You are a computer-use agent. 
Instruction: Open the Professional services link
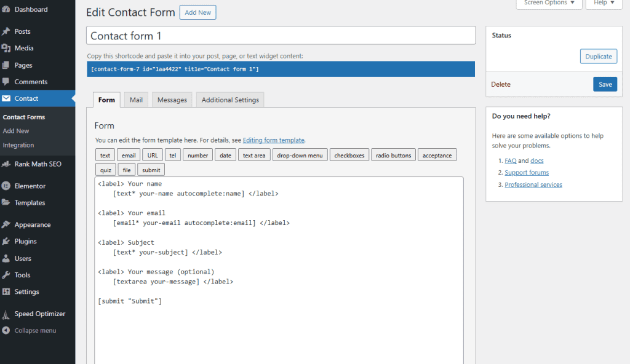[533, 185]
